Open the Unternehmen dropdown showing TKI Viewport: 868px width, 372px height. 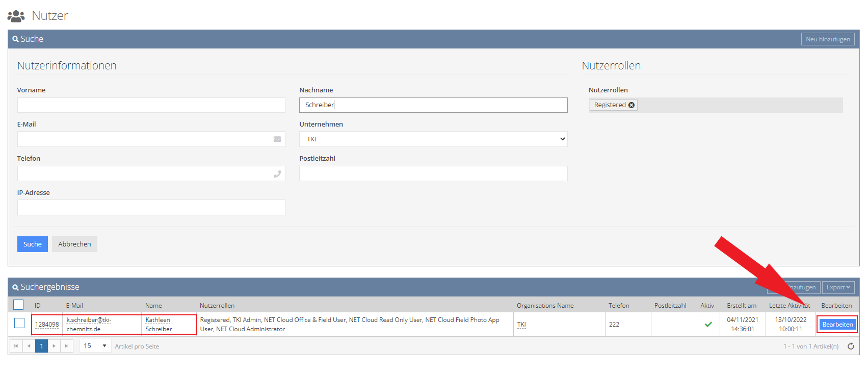[433, 139]
